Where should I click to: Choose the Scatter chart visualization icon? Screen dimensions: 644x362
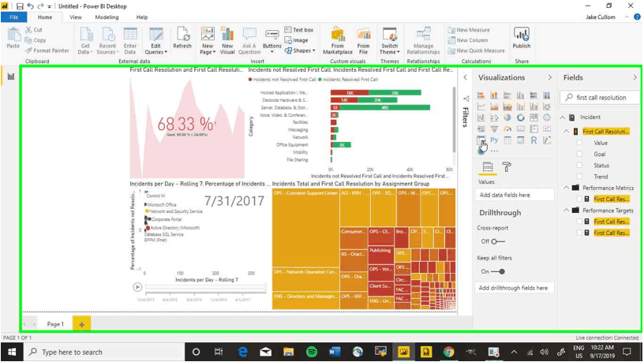(494, 118)
